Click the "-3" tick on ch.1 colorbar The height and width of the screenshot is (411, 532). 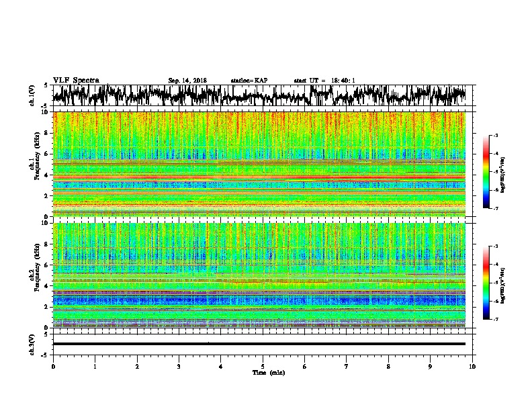coord(496,135)
